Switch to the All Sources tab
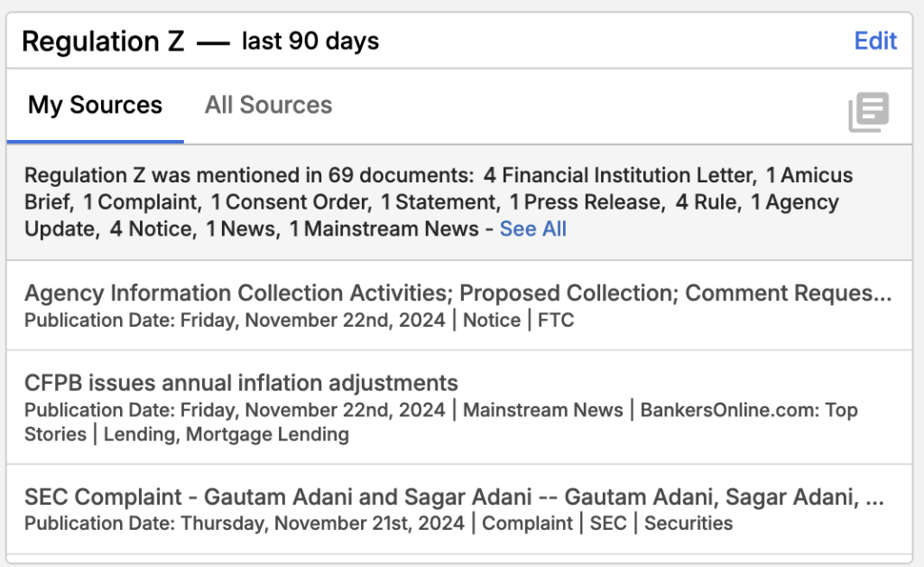The height and width of the screenshot is (567, 924). pyautogui.click(x=268, y=105)
